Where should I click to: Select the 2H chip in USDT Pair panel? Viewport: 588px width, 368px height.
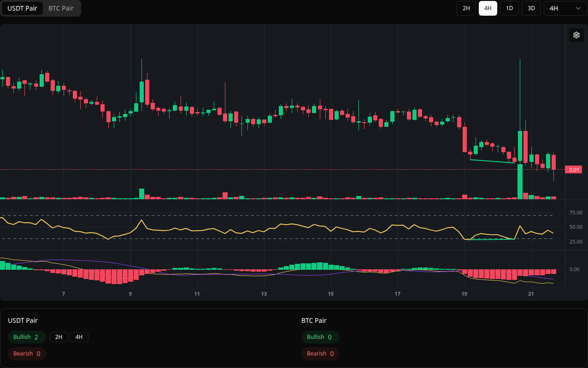point(59,337)
